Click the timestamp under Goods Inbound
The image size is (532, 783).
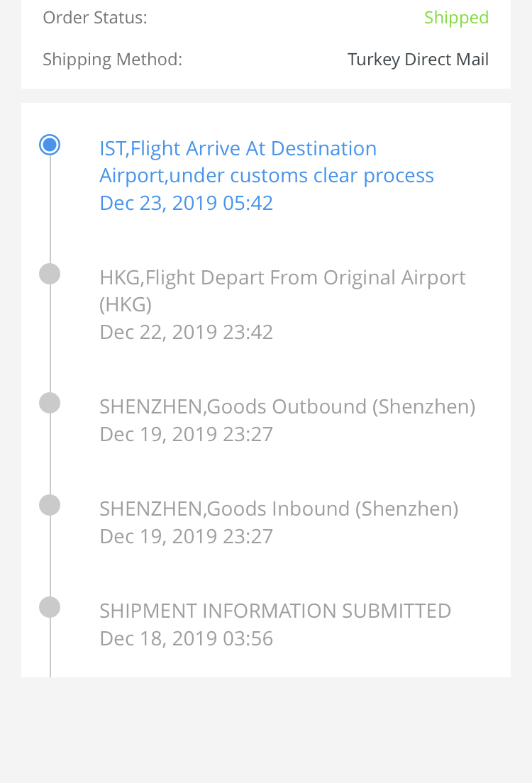(x=186, y=536)
